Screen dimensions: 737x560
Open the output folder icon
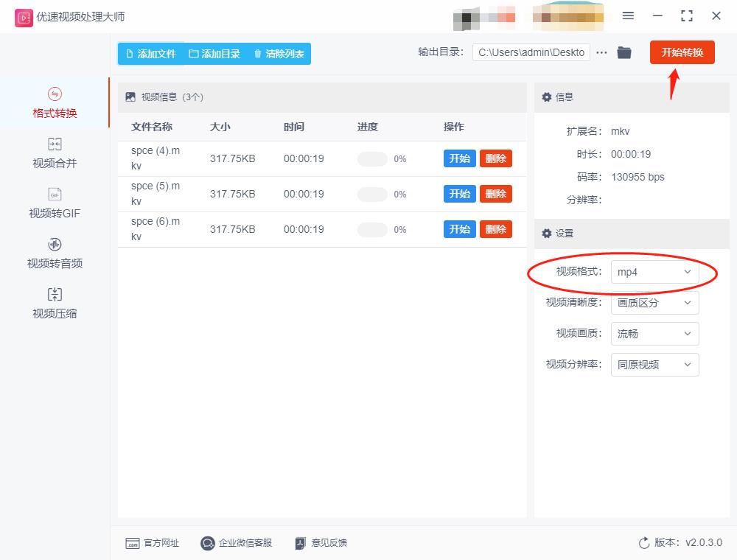click(x=624, y=52)
